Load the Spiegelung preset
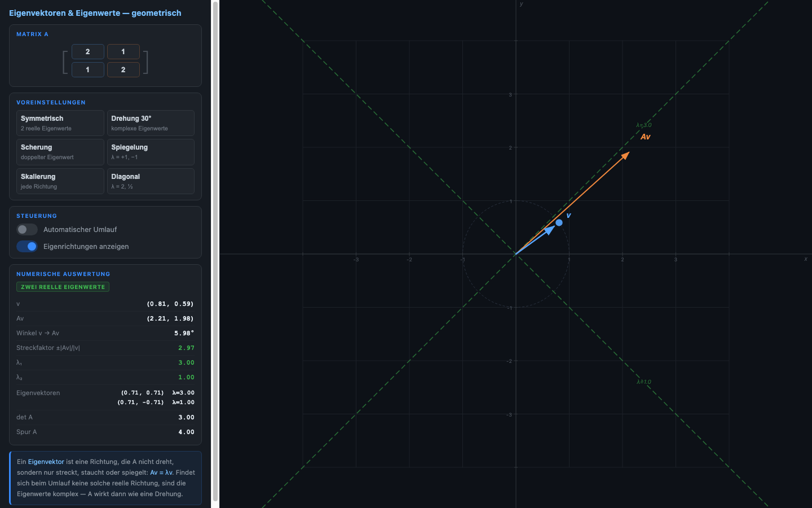The image size is (812, 508). click(x=151, y=152)
